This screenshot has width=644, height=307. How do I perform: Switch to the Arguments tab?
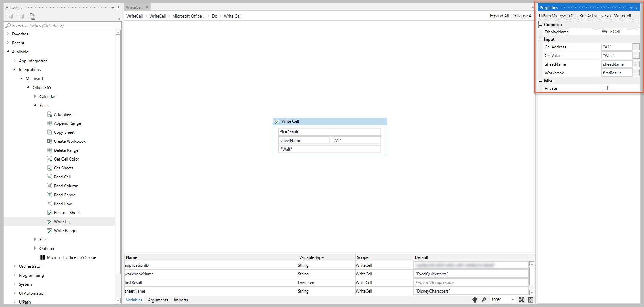[158, 300]
